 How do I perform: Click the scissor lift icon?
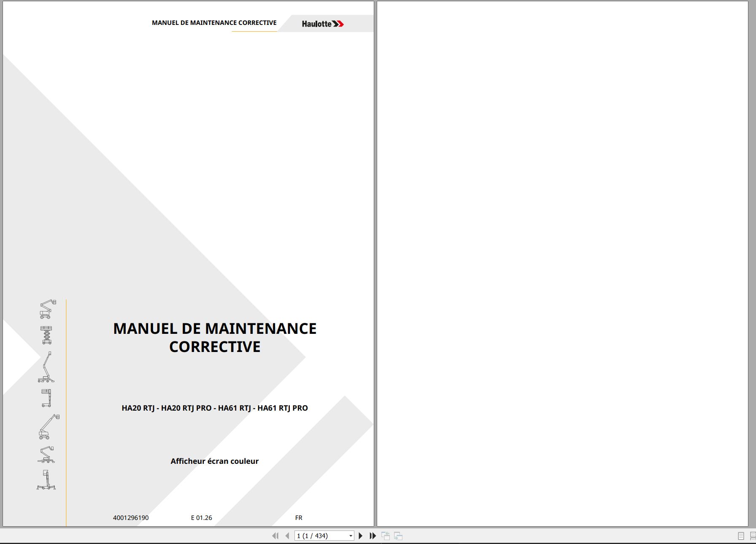click(46, 335)
